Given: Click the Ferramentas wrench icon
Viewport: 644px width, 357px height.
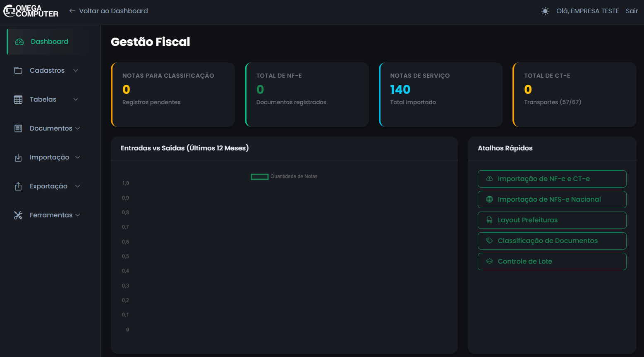Looking at the screenshot, I should [18, 215].
